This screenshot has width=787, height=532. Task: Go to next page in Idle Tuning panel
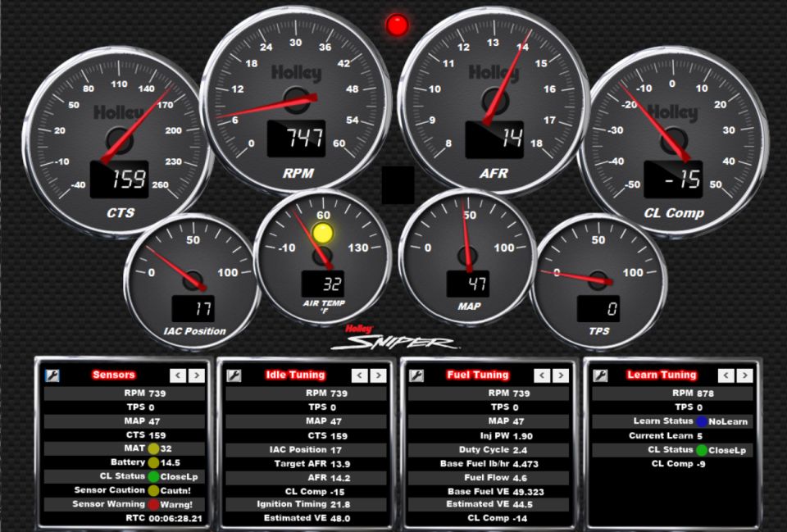(379, 375)
